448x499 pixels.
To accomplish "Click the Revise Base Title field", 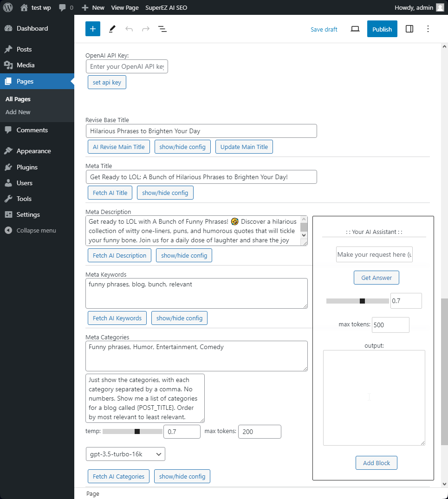I will (x=201, y=131).
